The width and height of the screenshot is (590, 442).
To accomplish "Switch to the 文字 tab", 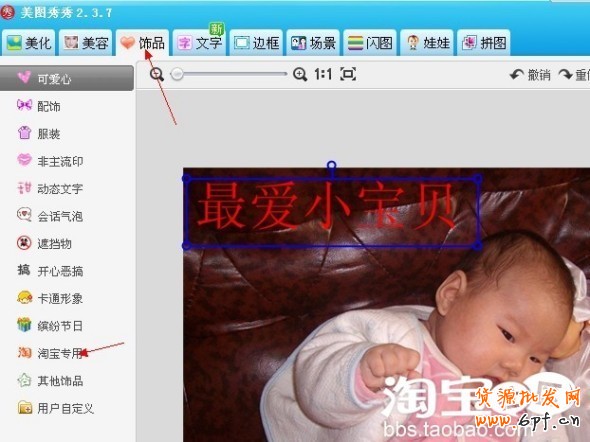I will click(x=199, y=43).
